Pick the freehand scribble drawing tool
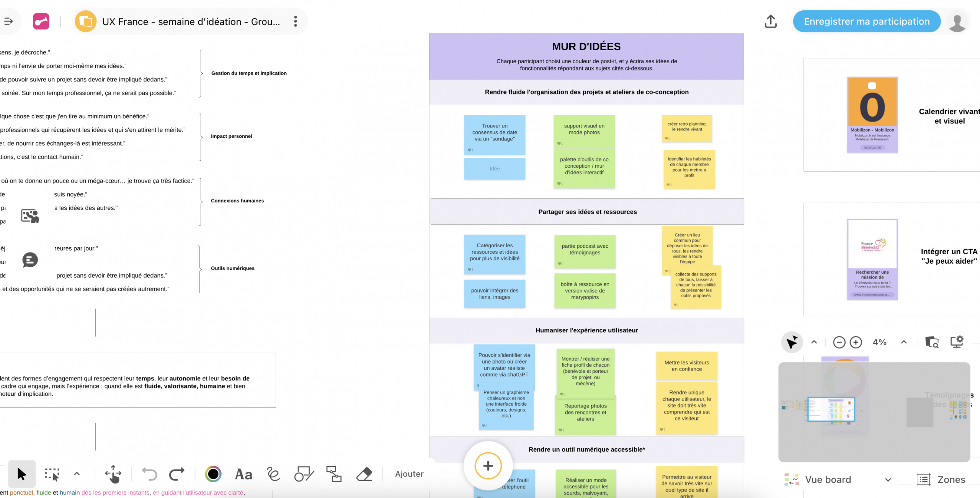Image resolution: width=980 pixels, height=498 pixels. pos(273,474)
